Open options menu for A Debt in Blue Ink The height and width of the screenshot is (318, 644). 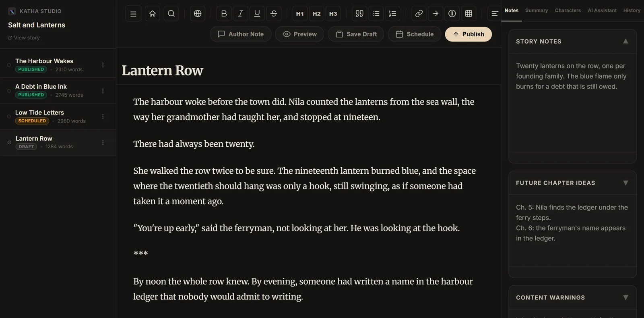click(x=103, y=91)
